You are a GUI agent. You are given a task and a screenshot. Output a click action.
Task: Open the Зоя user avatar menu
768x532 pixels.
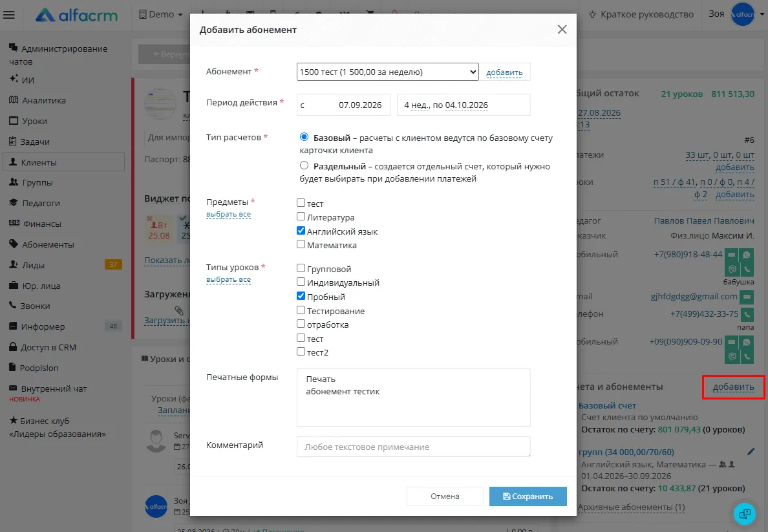[x=742, y=14]
